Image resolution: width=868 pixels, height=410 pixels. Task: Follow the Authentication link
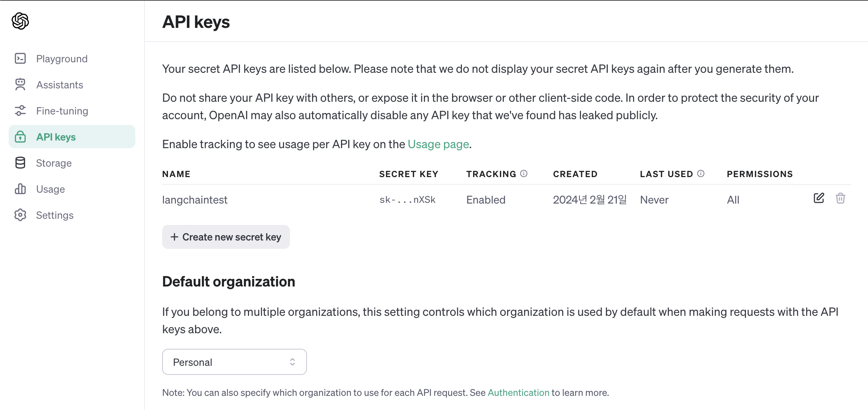tap(518, 393)
